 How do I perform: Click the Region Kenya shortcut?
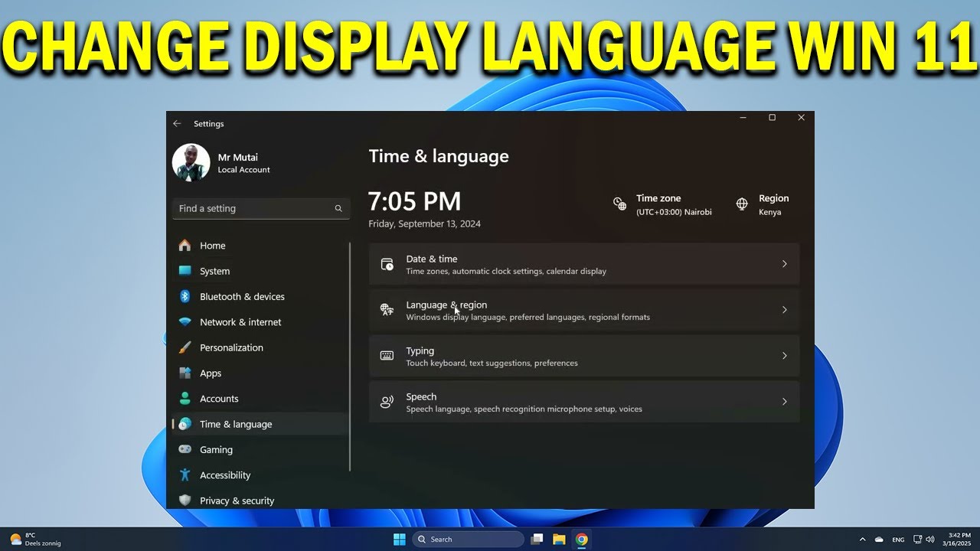point(763,204)
